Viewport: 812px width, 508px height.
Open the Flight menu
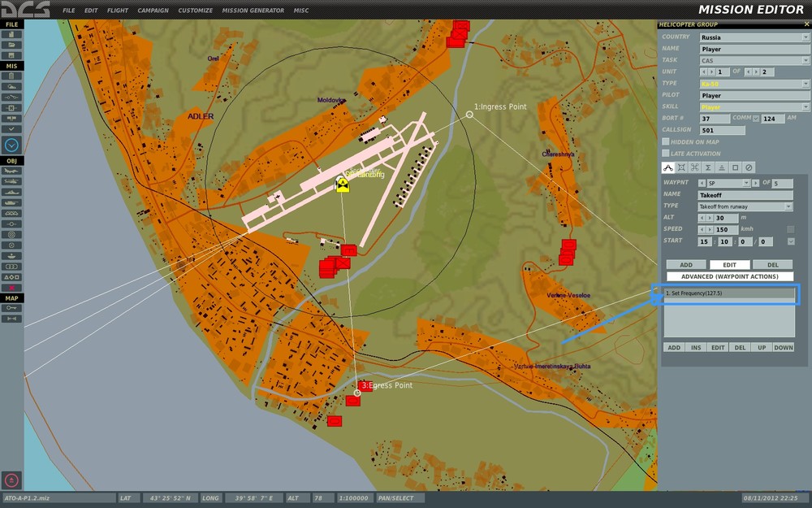tap(118, 11)
